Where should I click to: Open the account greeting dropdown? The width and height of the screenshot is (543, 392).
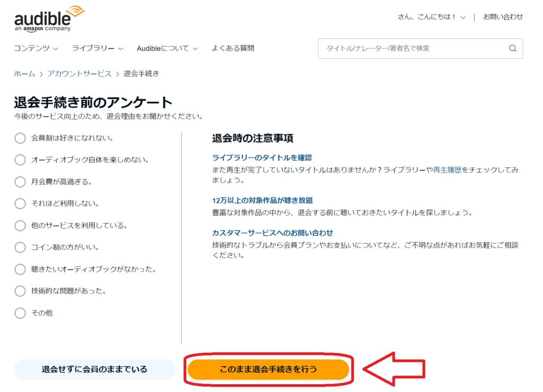coord(432,17)
